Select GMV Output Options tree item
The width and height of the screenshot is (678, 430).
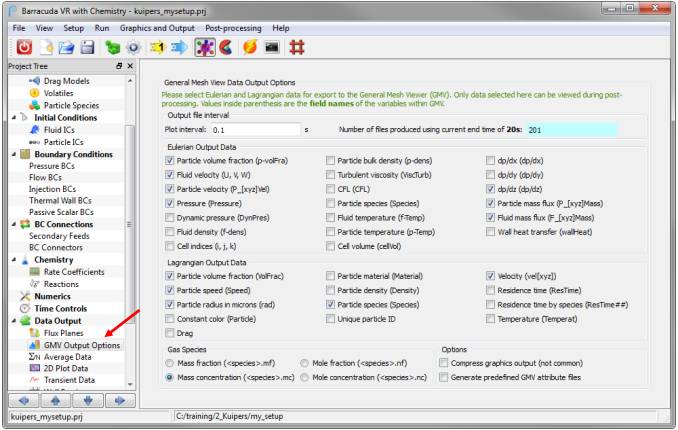click(x=82, y=345)
